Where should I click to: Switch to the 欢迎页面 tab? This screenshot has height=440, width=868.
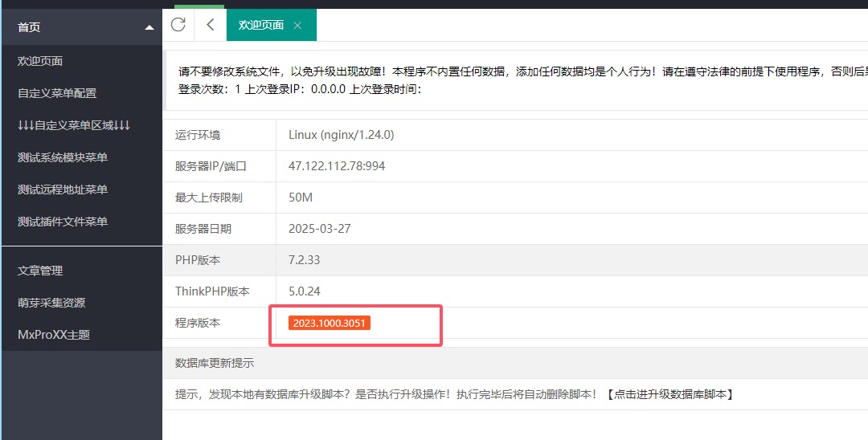[x=261, y=25]
